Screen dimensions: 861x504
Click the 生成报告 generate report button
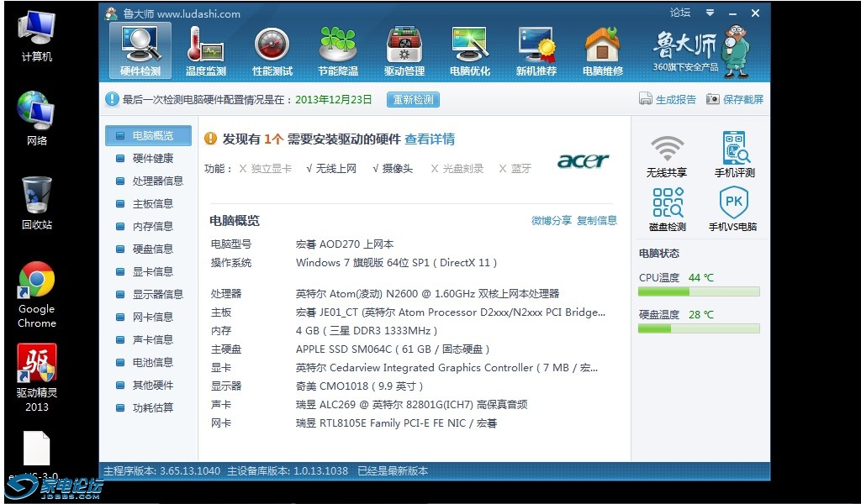pos(667,99)
